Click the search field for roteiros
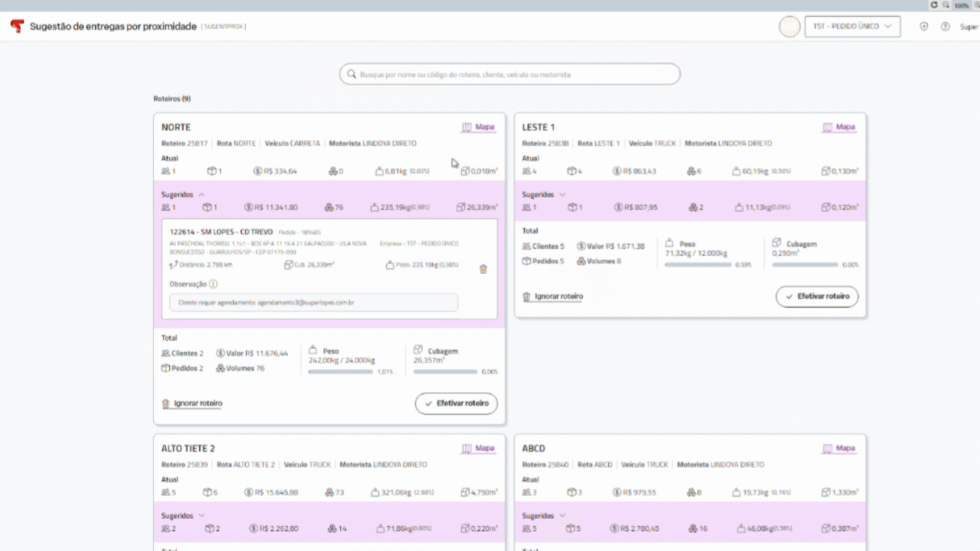 point(510,74)
